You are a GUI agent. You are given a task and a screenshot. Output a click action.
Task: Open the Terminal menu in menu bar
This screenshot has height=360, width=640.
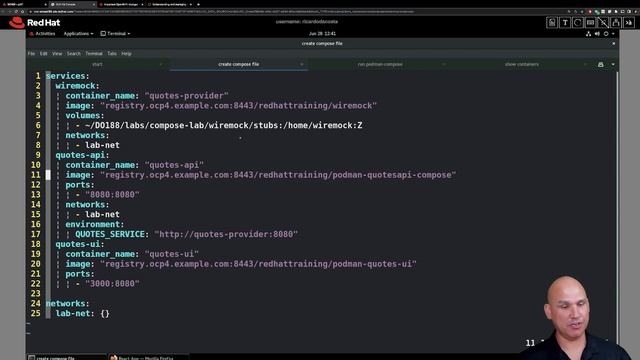[x=94, y=53]
